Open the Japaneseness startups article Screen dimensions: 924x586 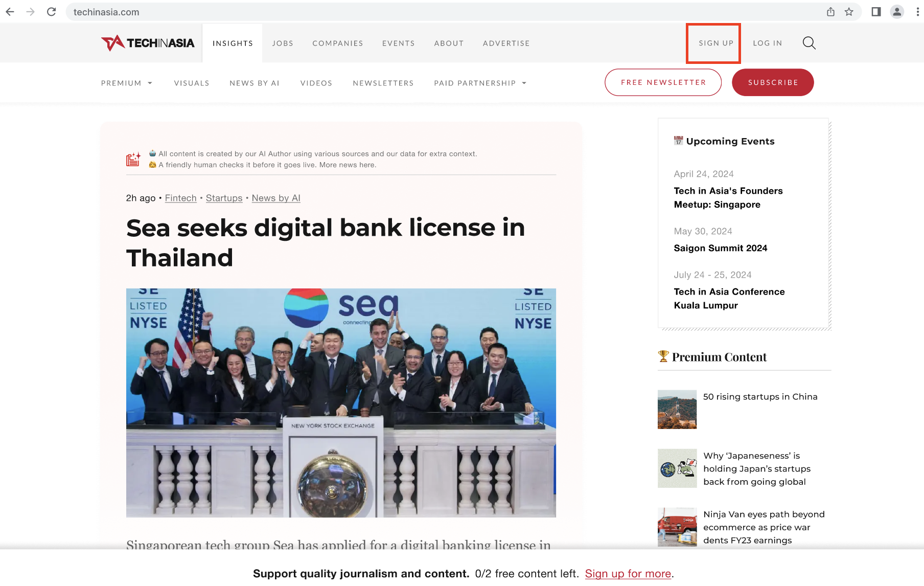pos(757,468)
